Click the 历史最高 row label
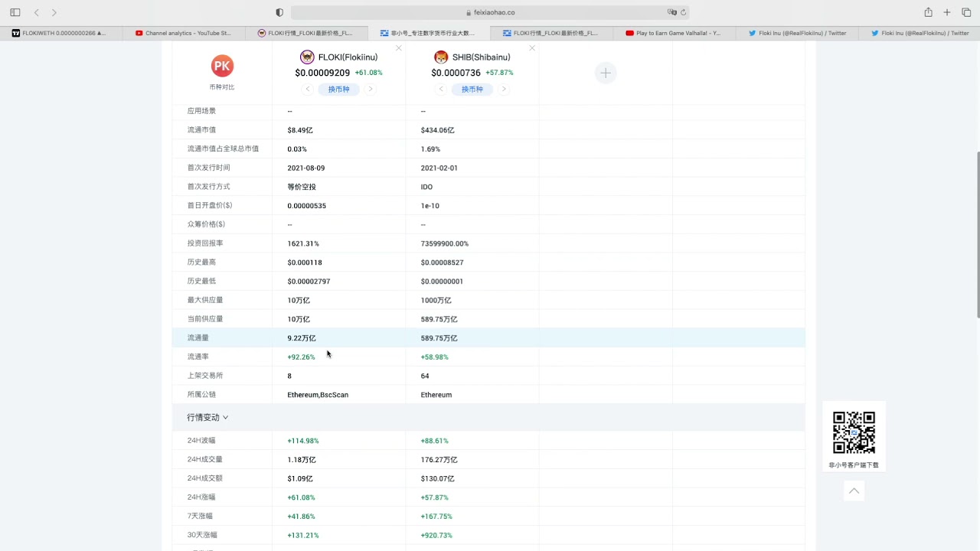Image resolution: width=980 pixels, height=551 pixels. pos(202,262)
